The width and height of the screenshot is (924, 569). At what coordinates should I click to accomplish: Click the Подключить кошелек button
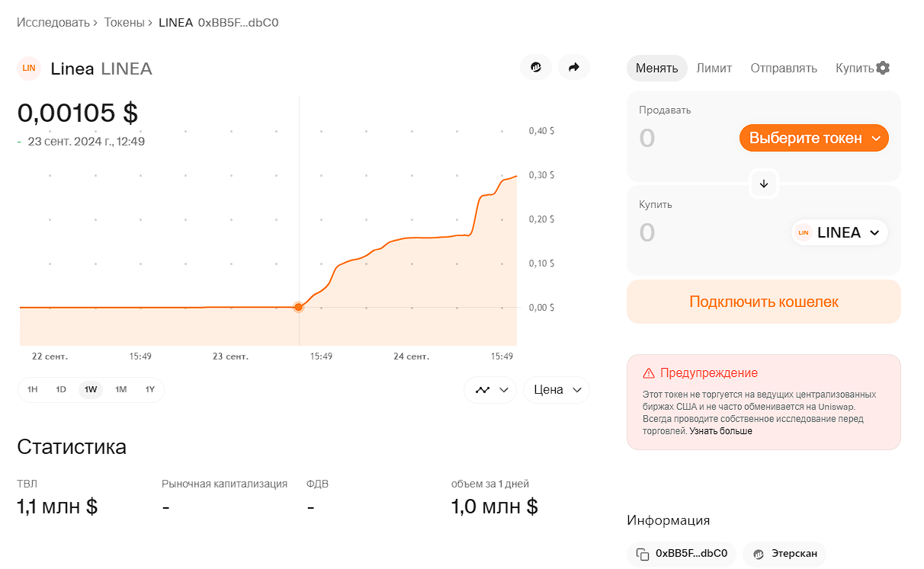coord(763,302)
